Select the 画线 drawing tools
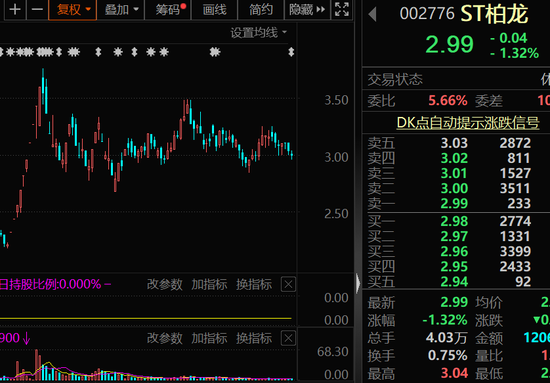 point(214,9)
